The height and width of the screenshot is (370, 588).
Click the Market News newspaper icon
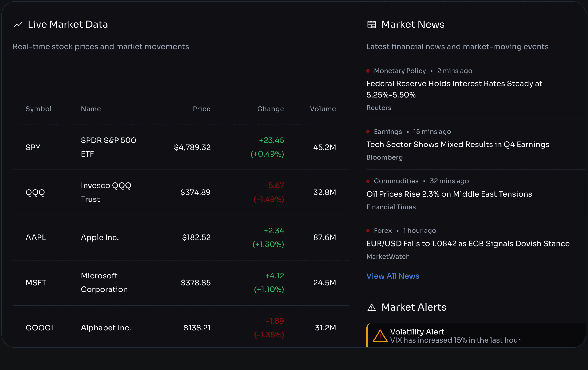pyautogui.click(x=371, y=25)
